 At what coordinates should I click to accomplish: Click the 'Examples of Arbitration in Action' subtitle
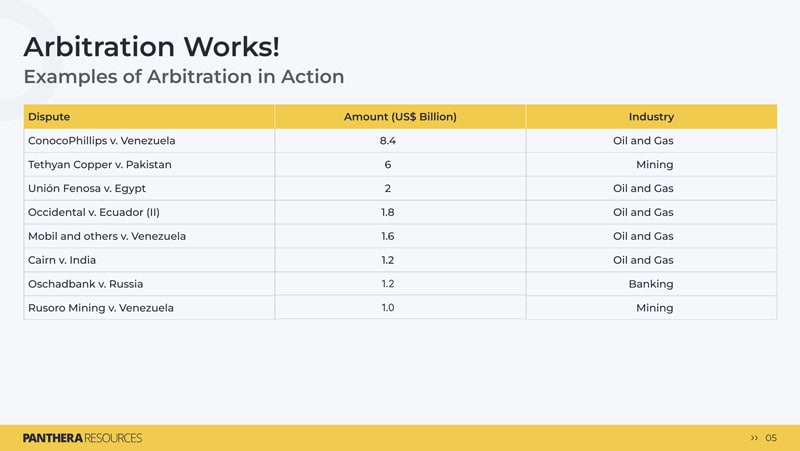[x=184, y=77]
